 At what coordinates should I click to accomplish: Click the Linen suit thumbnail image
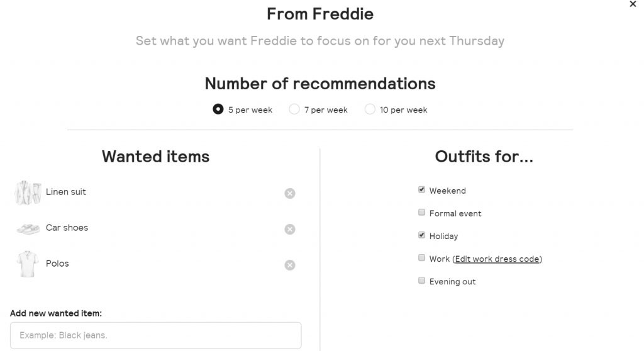click(x=28, y=192)
